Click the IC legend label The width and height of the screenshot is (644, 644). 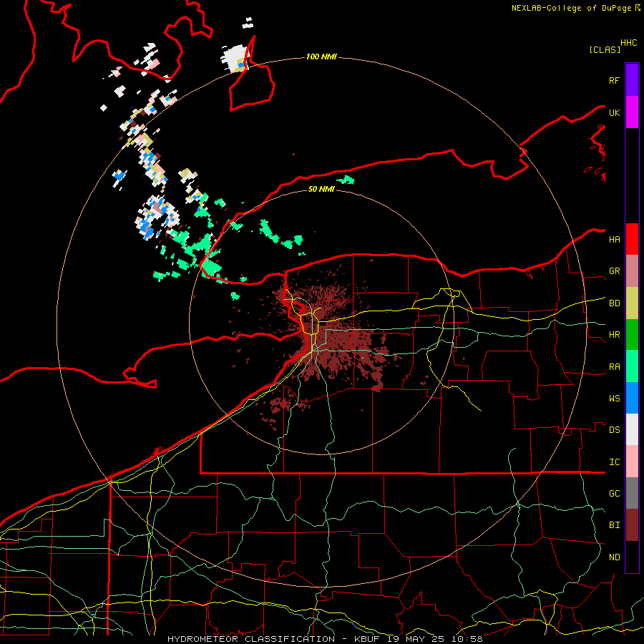click(614, 462)
